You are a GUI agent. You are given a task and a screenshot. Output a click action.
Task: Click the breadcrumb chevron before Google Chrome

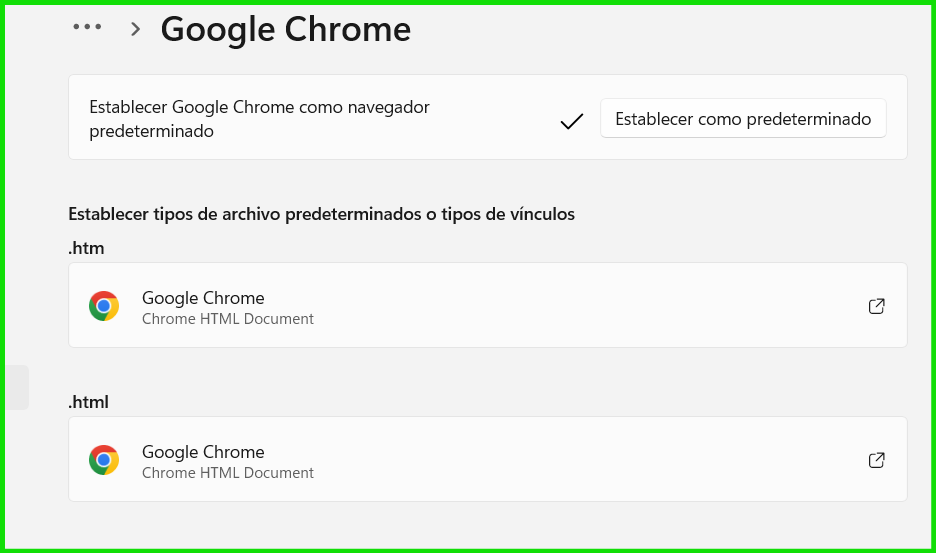(136, 29)
